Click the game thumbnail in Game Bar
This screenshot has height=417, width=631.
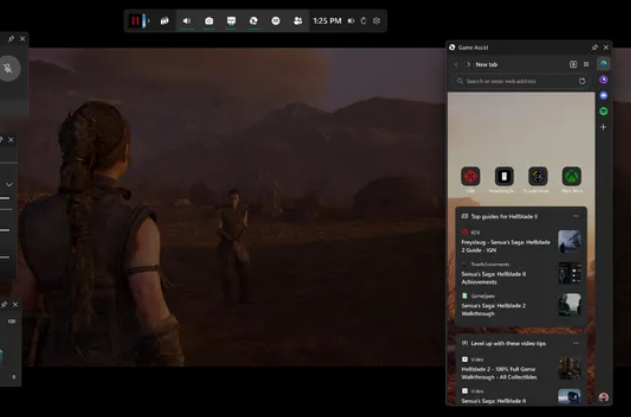(x=137, y=21)
